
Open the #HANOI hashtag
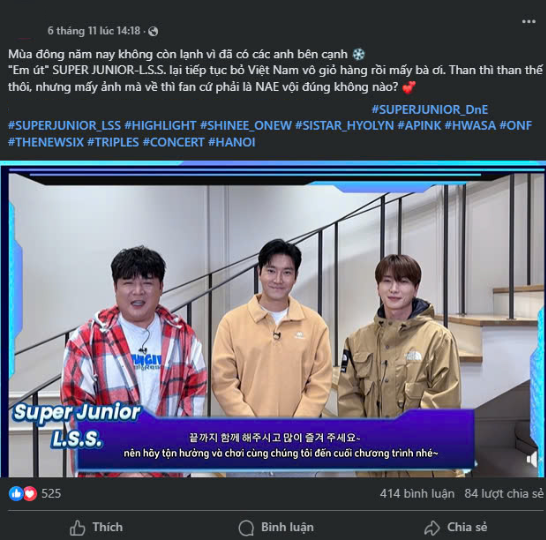232,142
